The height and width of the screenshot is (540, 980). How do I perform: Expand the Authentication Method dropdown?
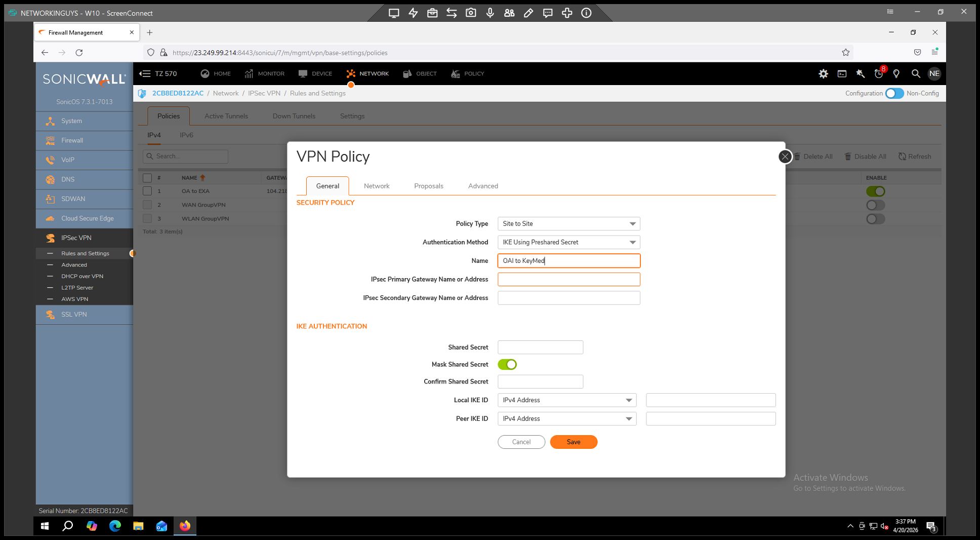(568, 243)
